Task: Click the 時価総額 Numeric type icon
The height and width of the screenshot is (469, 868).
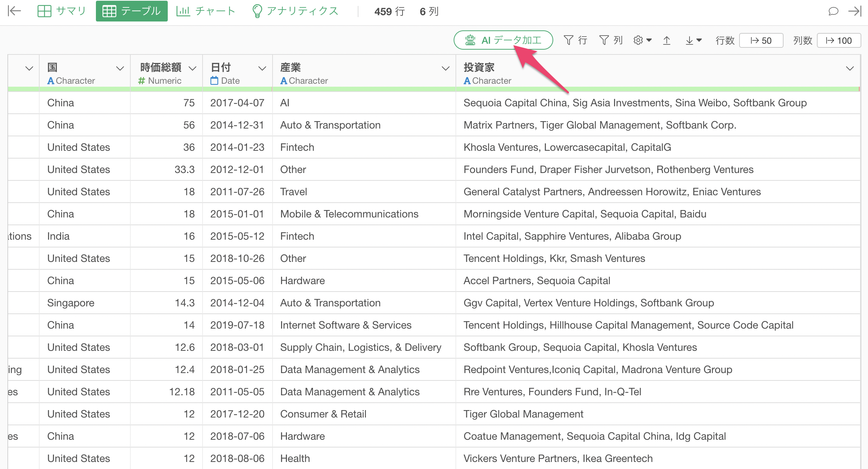Action: [141, 81]
